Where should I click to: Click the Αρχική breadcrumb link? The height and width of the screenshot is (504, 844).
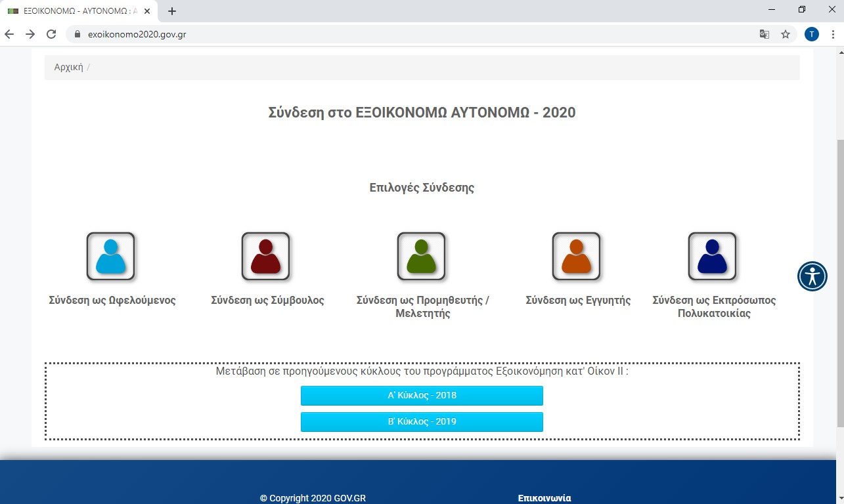click(x=68, y=67)
